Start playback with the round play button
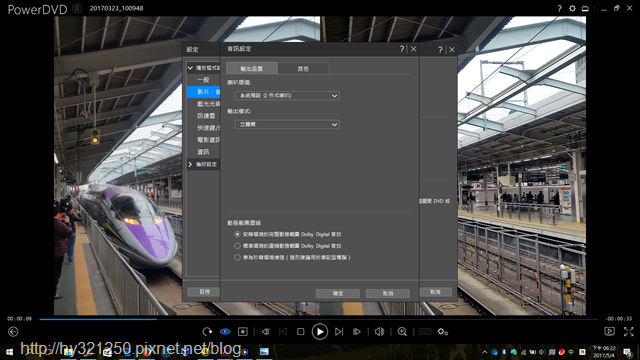 pos(320,331)
